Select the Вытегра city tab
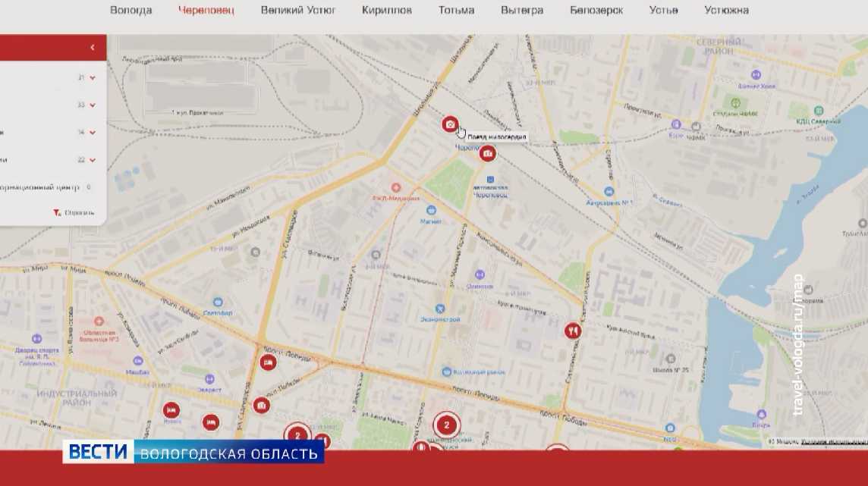This screenshot has height=486, width=868. pos(522,10)
